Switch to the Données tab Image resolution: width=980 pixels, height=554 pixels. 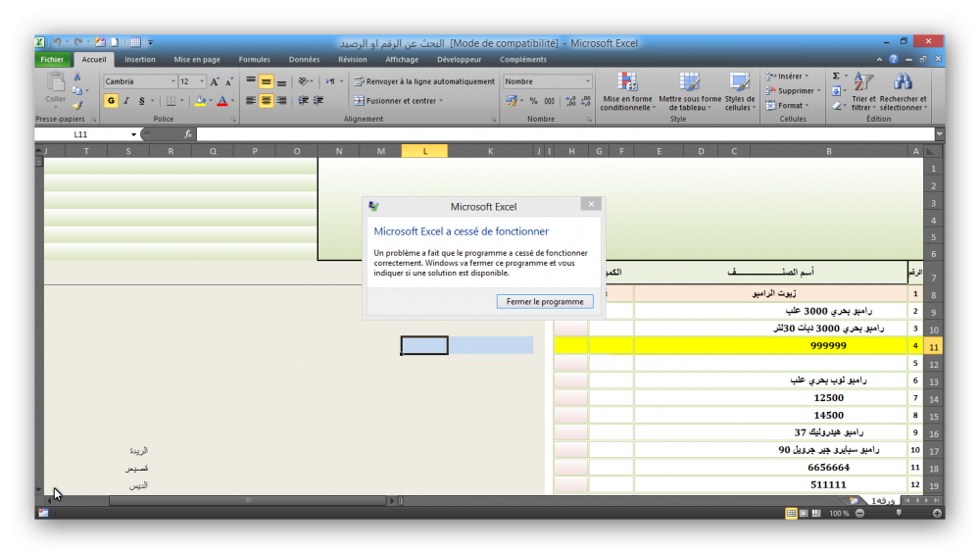pos(304,60)
